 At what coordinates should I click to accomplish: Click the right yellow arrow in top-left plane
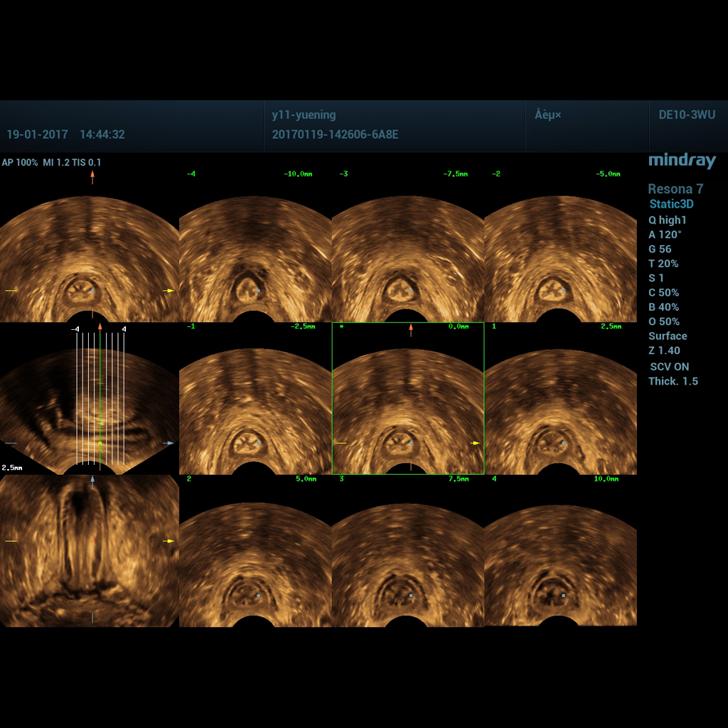(168, 291)
